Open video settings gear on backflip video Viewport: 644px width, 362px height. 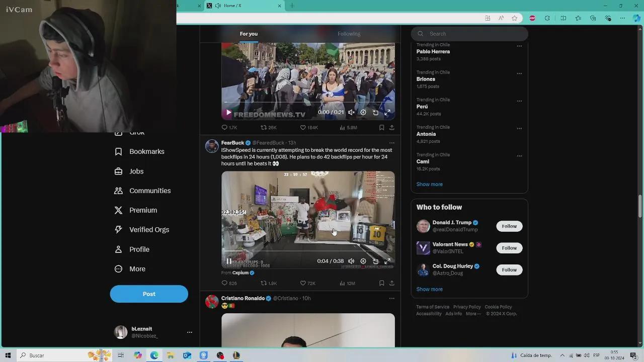363,261
